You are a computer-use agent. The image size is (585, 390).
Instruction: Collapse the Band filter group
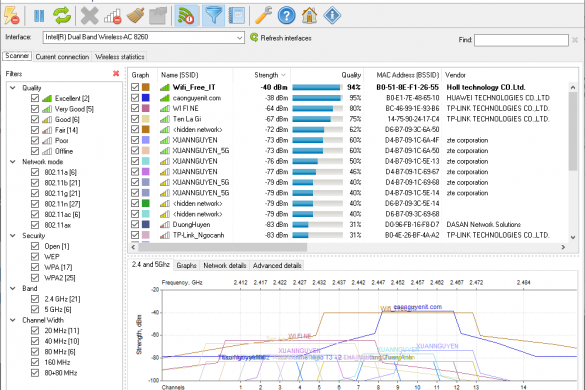coord(13,288)
